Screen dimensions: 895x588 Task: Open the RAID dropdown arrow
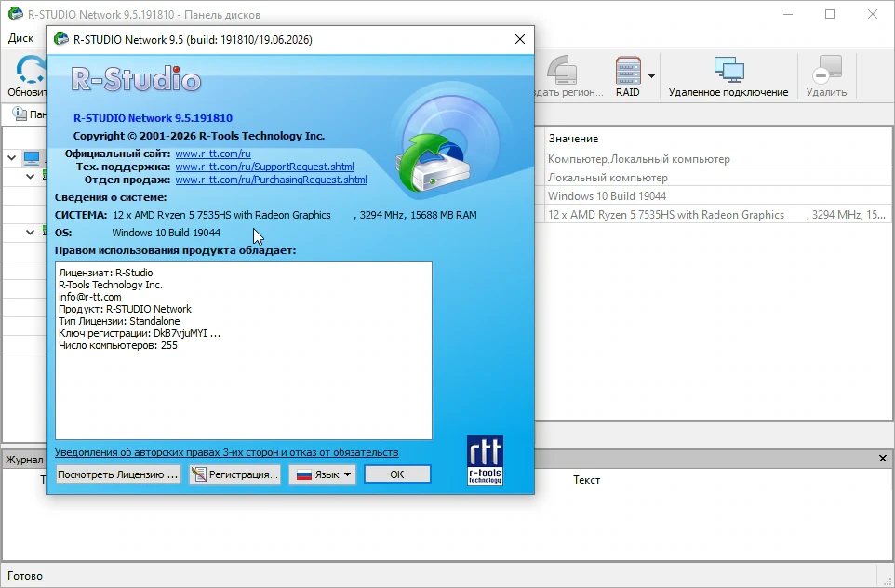pyautogui.click(x=651, y=76)
